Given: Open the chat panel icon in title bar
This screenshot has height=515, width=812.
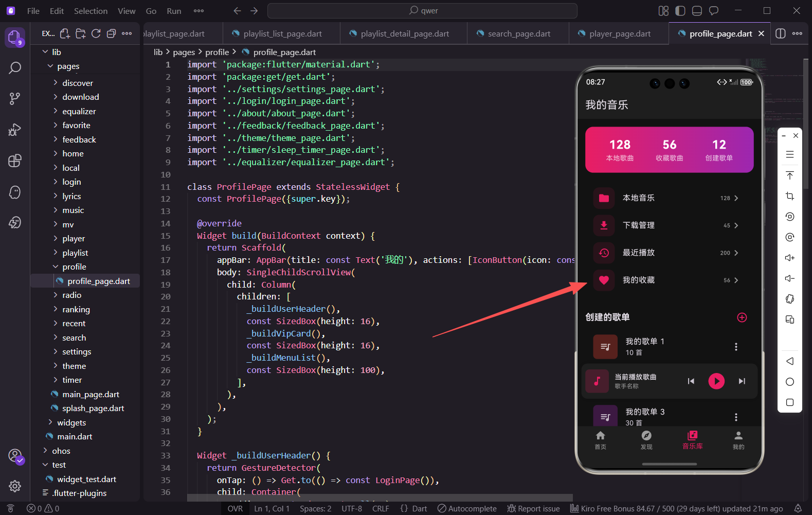Looking at the screenshot, I should click(x=714, y=11).
